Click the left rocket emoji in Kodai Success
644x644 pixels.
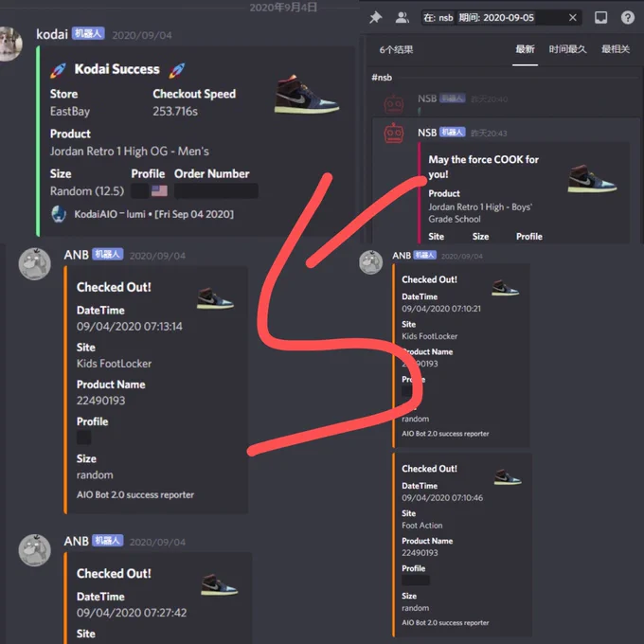[58, 70]
